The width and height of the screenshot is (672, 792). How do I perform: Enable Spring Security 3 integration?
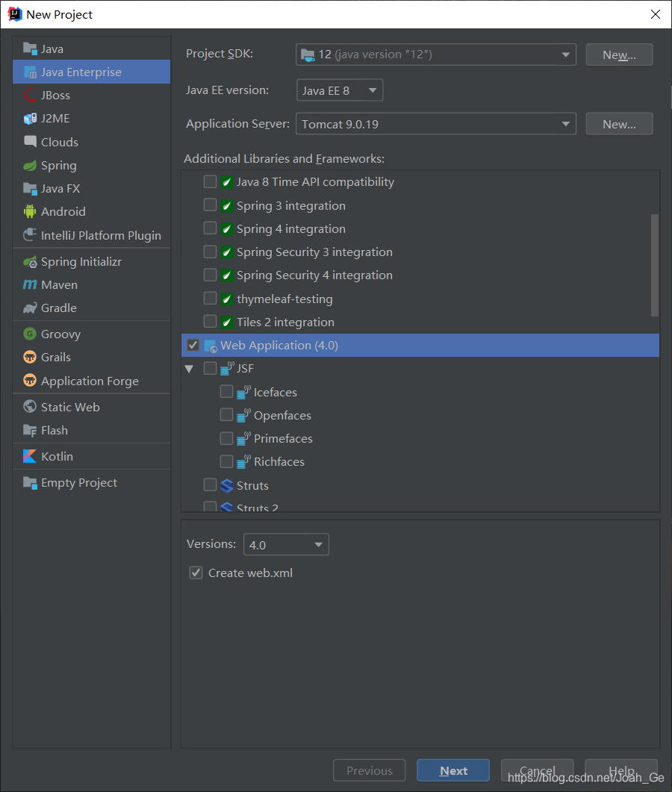click(x=211, y=251)
